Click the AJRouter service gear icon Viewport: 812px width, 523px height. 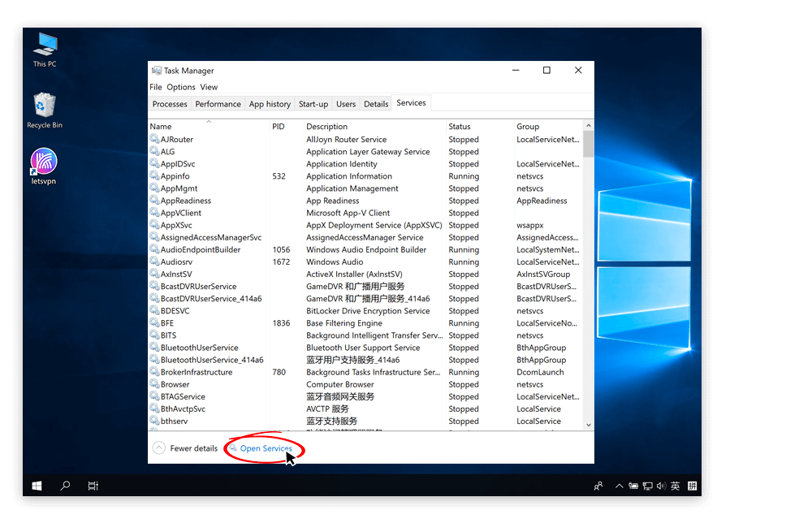coord(154,140)
